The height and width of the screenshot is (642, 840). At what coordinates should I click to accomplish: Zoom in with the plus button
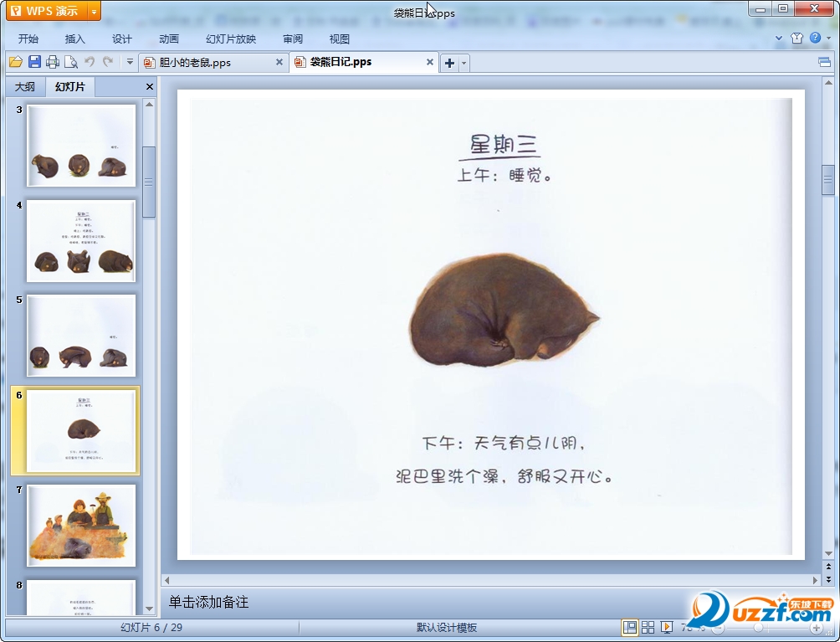tap(817, 628)
